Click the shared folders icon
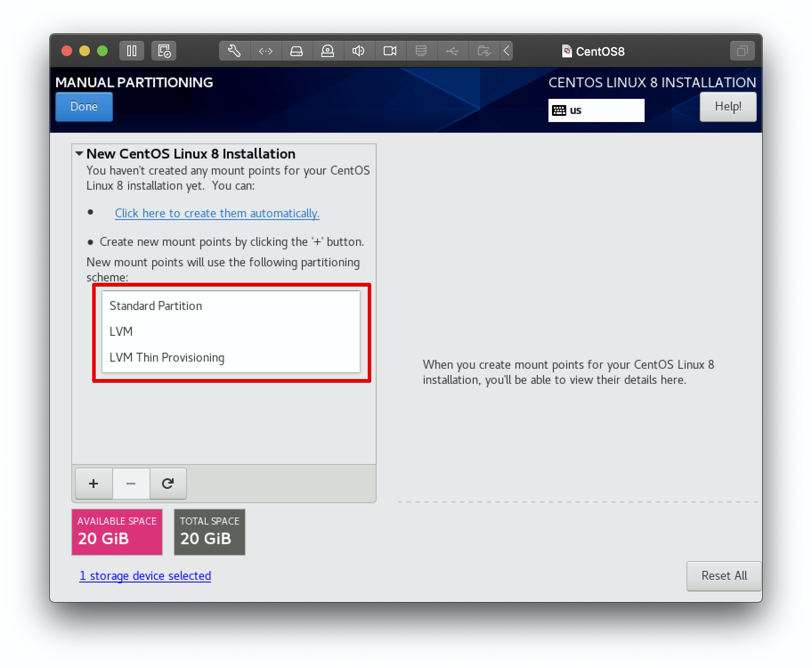The height and width of the screenshot is (668, 812). [484, 51]
